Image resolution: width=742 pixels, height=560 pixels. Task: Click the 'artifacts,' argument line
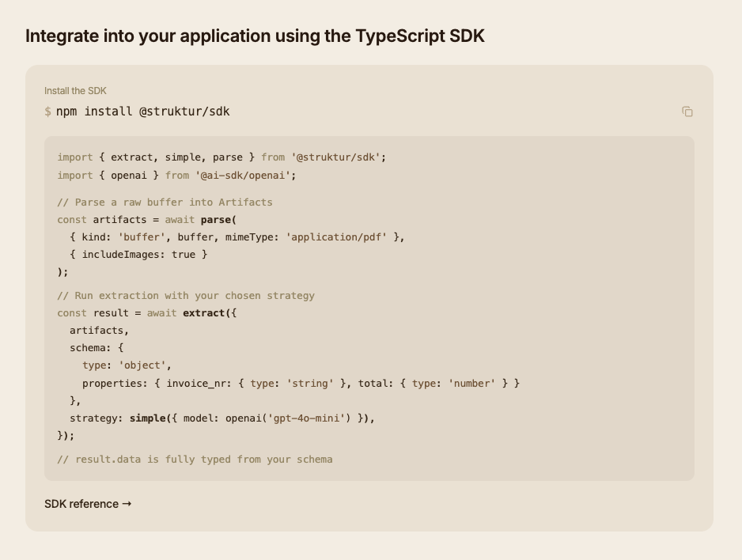pyautogui.click(x=100, y=331)
